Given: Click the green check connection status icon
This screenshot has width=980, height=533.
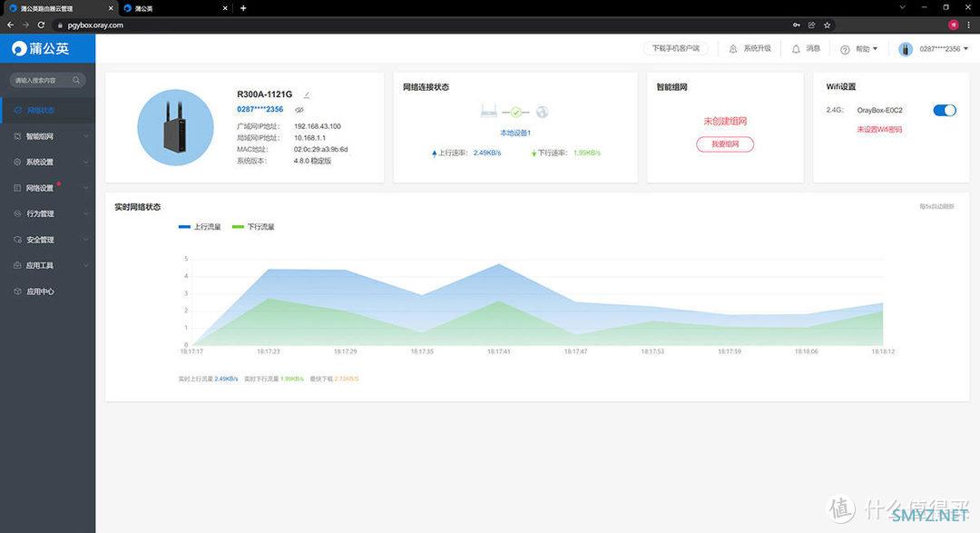Looking at the screenshot, I should pyautogui.click(x=515, y=112).
